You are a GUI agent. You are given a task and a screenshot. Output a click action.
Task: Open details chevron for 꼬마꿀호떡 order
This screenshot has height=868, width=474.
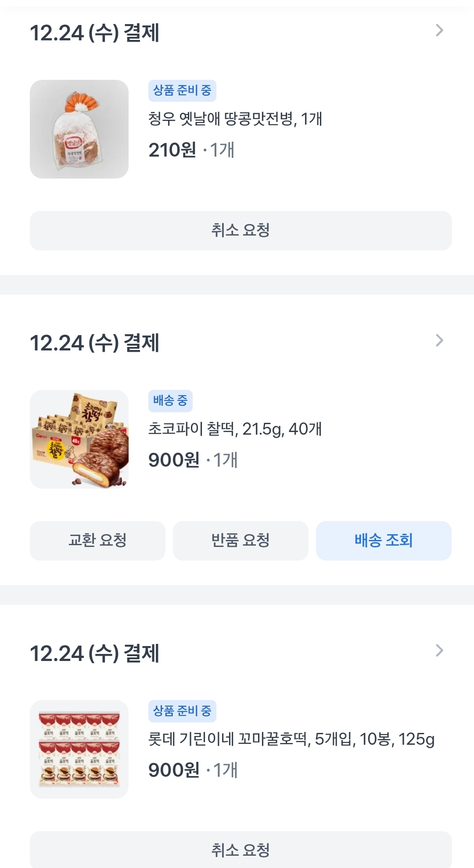click(x=439, y=650)
